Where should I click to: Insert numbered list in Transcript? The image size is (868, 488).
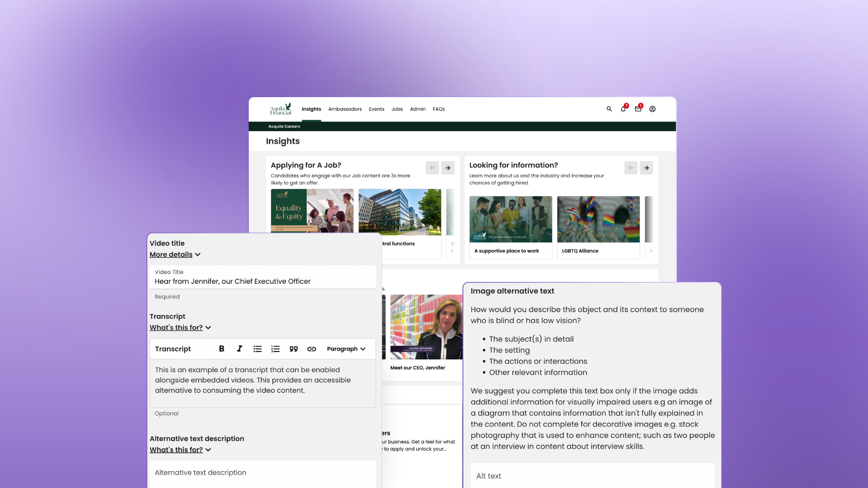click(x=275, y=349)
